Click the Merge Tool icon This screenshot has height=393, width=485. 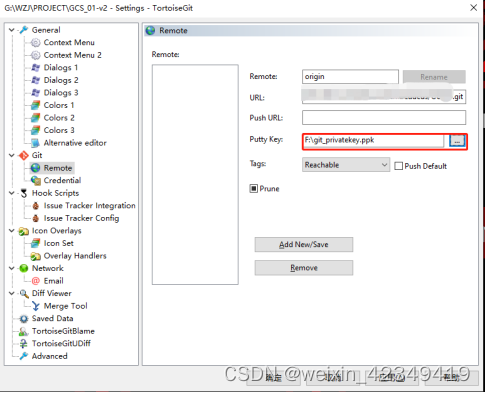pyautogui.click(x=36, y=306)
